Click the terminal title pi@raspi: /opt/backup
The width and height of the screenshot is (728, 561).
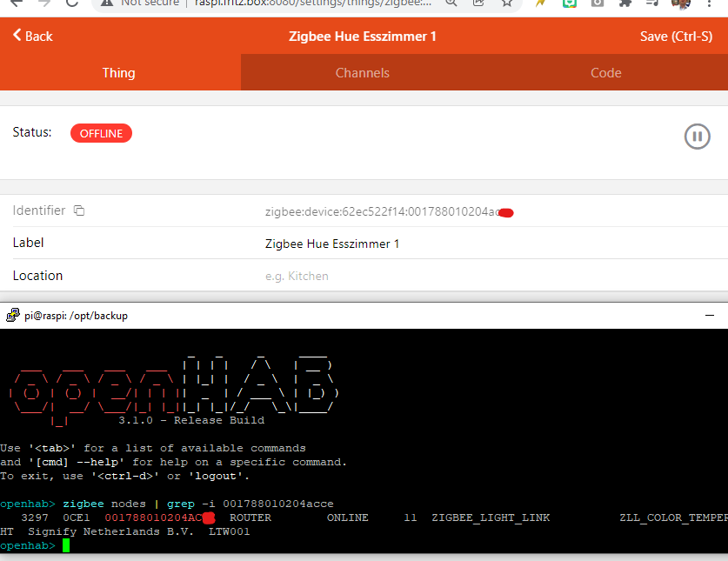[77, 316]
